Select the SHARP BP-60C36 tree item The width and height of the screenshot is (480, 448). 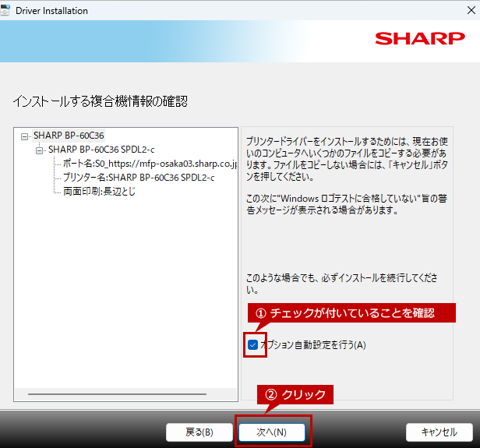click(69, 136)
